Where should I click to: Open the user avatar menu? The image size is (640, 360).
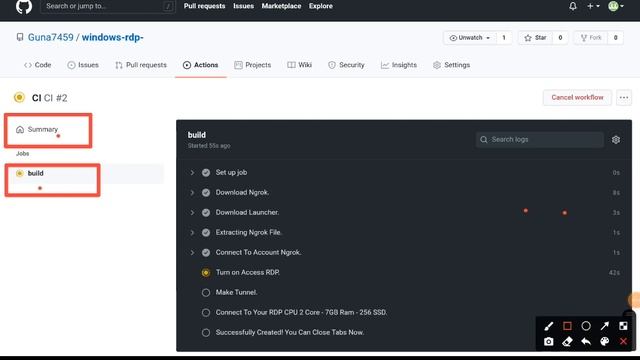(616, 6)
